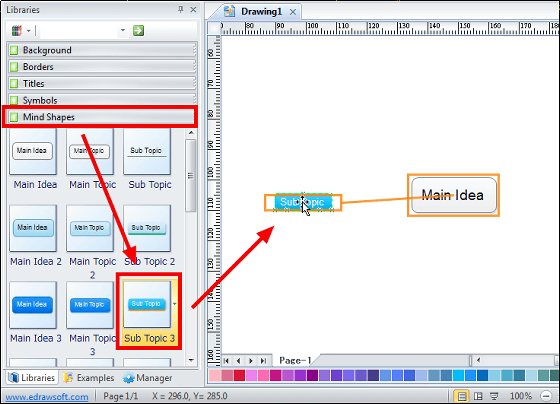Select the Page-1 sheet tab
Screen dimensions: 560x404
click(x=295, y=360)
